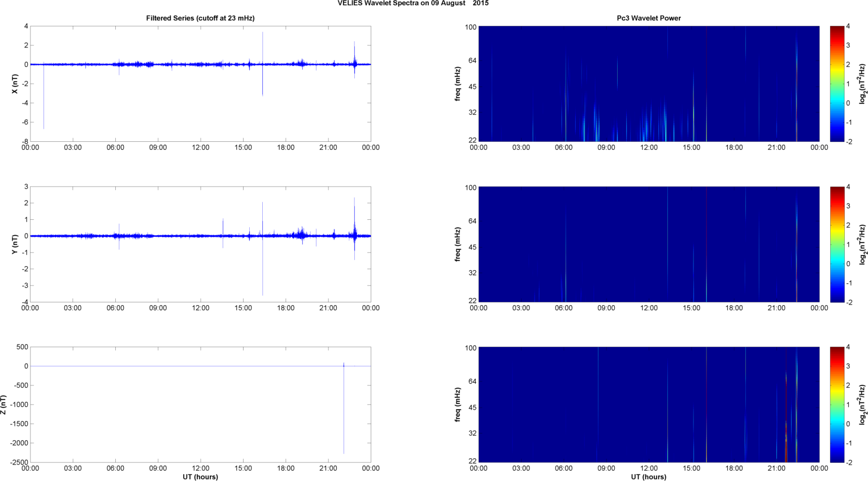Click '15:00' tick under the middle spectrogram

pyautogui.click(x=692, y=308)
